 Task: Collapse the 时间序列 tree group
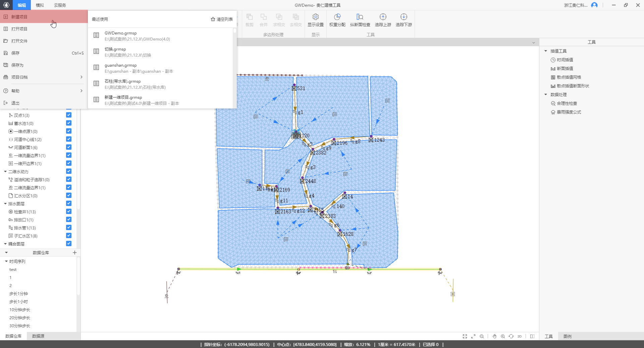pos(6,261)
